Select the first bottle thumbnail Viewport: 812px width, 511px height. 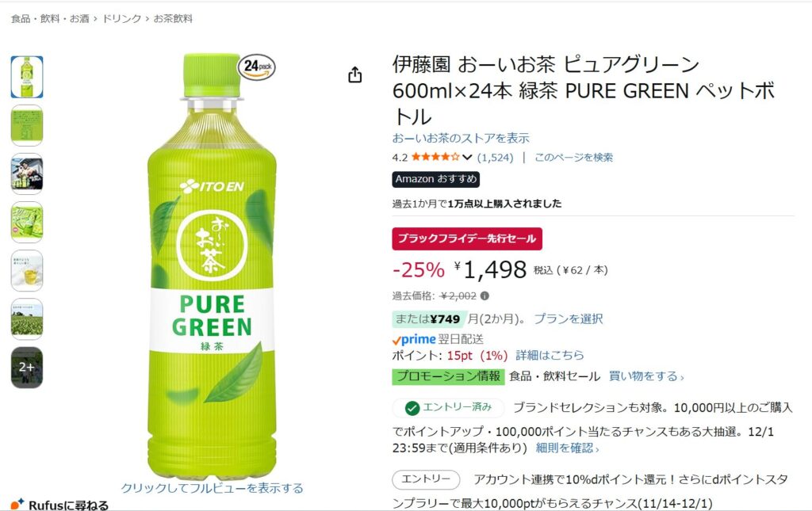pyautogui.click(x=27, y=77)
